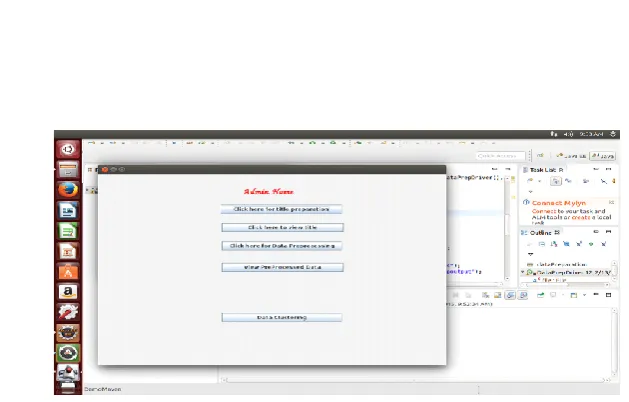Screen dimensions: 629x402
Task: Minimize the Console panel
Action: coord(596,295)
